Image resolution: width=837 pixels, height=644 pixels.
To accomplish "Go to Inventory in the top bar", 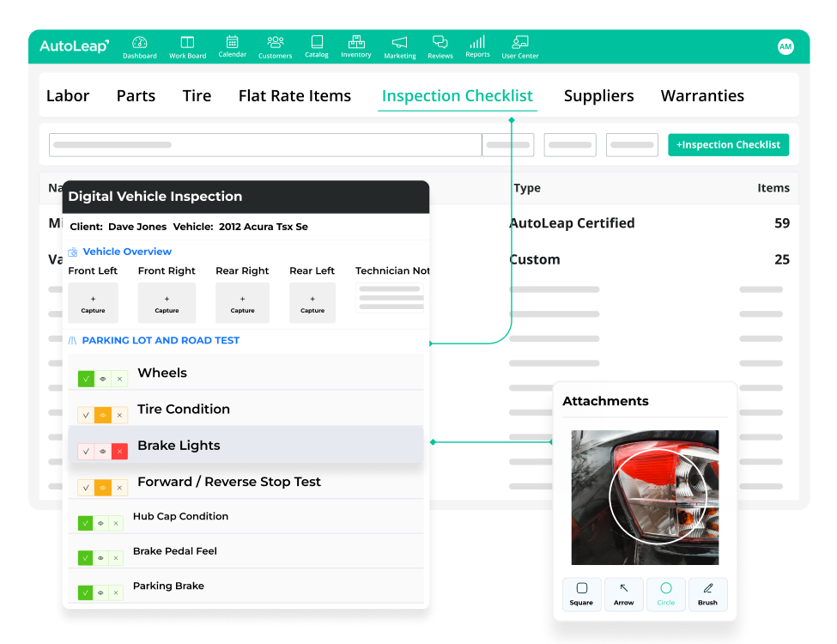I will click(x=356, y=46).
